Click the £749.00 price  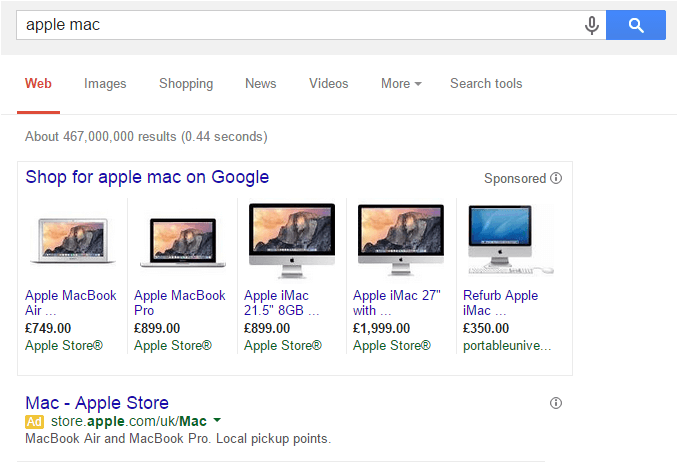tap(48, 328)
